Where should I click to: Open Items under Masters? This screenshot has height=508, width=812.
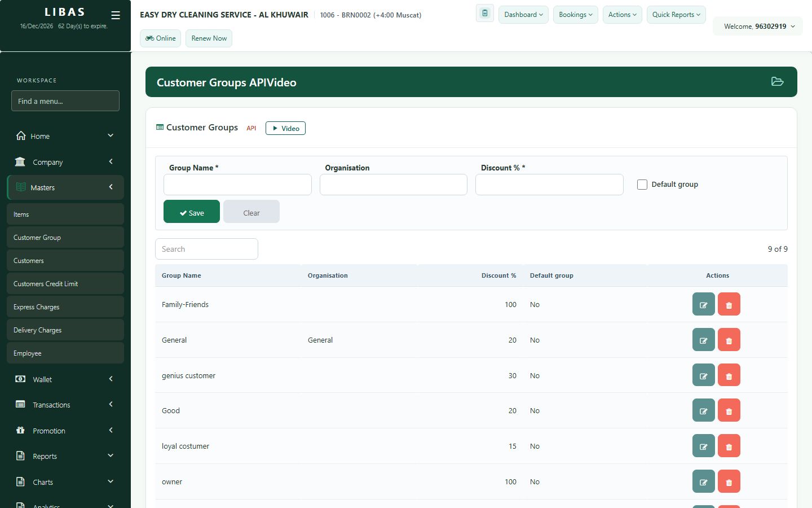pos(65,214)
